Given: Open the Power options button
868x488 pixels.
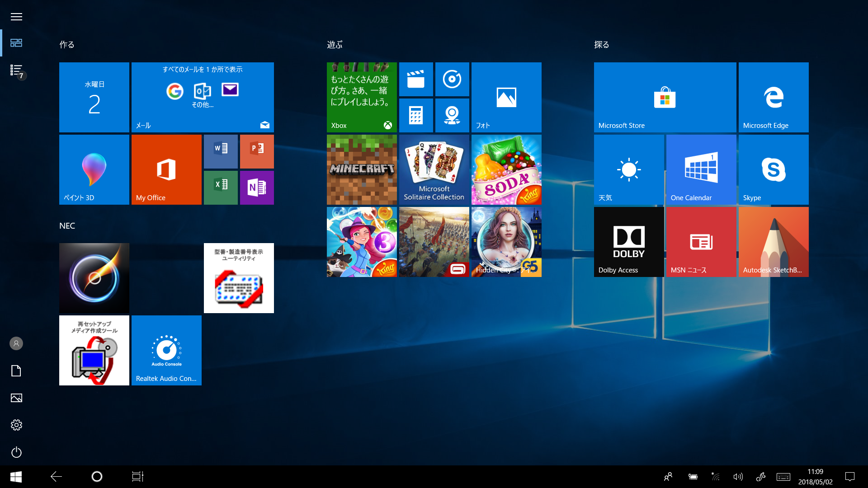Looking at the screenshot, I should pyautogui.click(x=16, y=452).
